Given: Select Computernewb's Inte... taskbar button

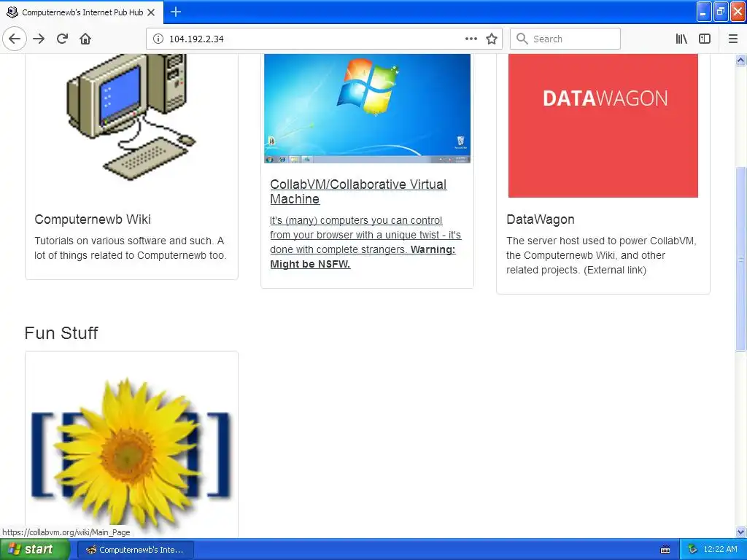Looking at the screenshot, I should (136, 550).
